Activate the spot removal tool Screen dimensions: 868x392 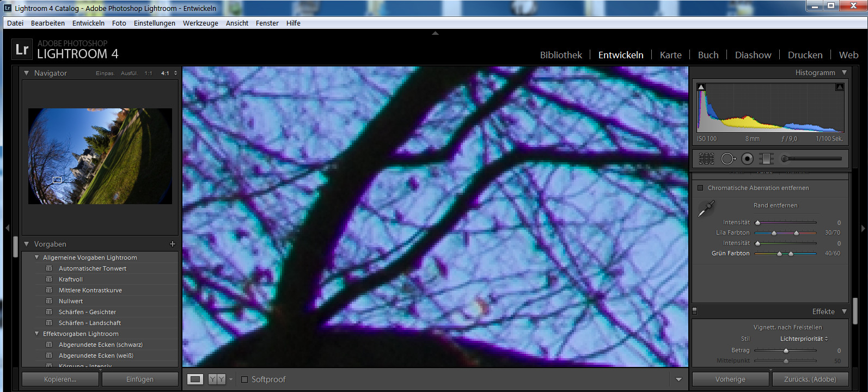coord(728,159)
